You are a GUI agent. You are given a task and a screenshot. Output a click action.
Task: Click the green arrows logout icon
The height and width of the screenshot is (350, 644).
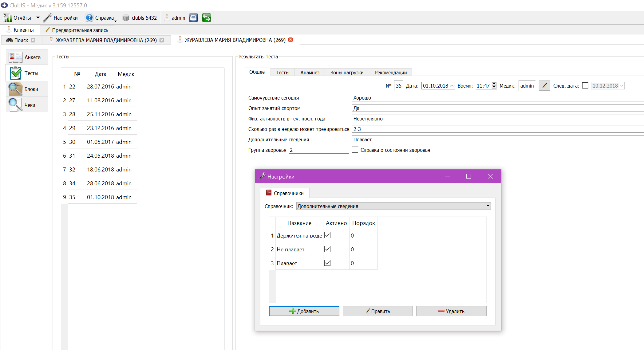click(207, 18)
